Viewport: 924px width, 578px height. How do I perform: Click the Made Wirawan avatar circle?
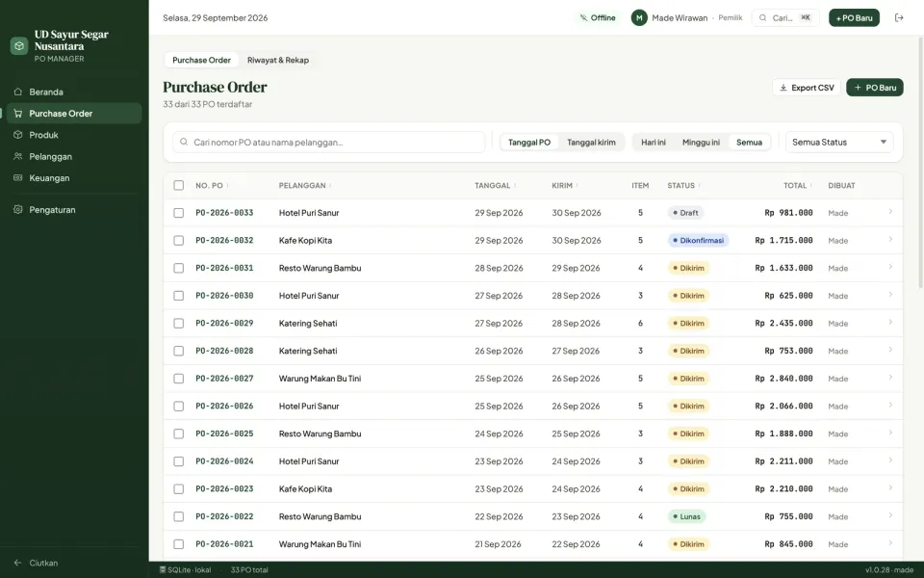[x=639, y=17]
